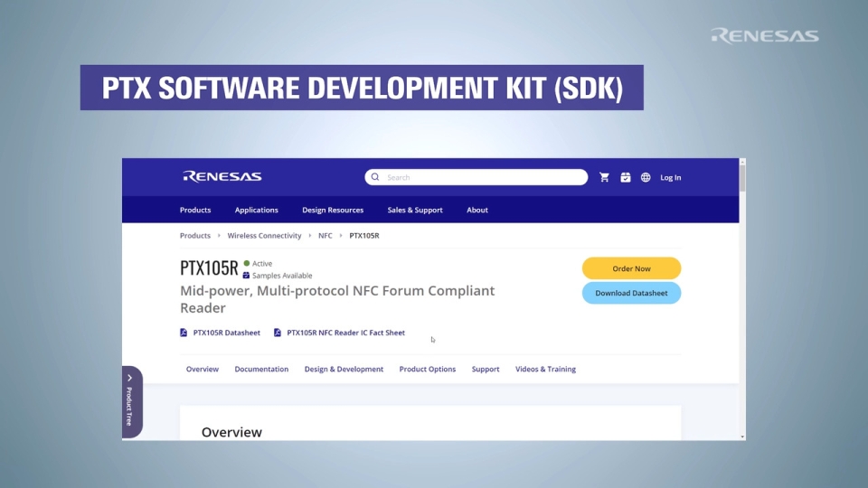Open the PTX105R Datasheet link
Image resolution: width=868 pixels, height=488 pixels.
click(x=226, y=333)
